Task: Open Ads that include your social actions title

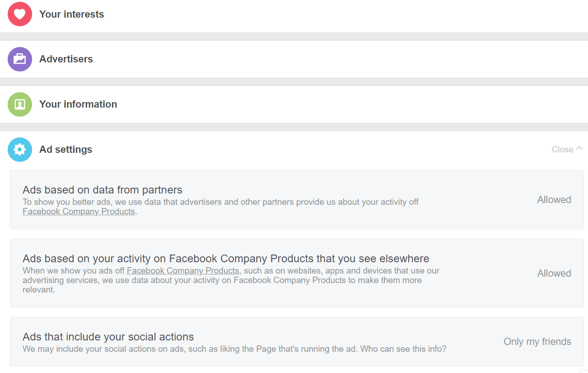Action: coord(108,337)
